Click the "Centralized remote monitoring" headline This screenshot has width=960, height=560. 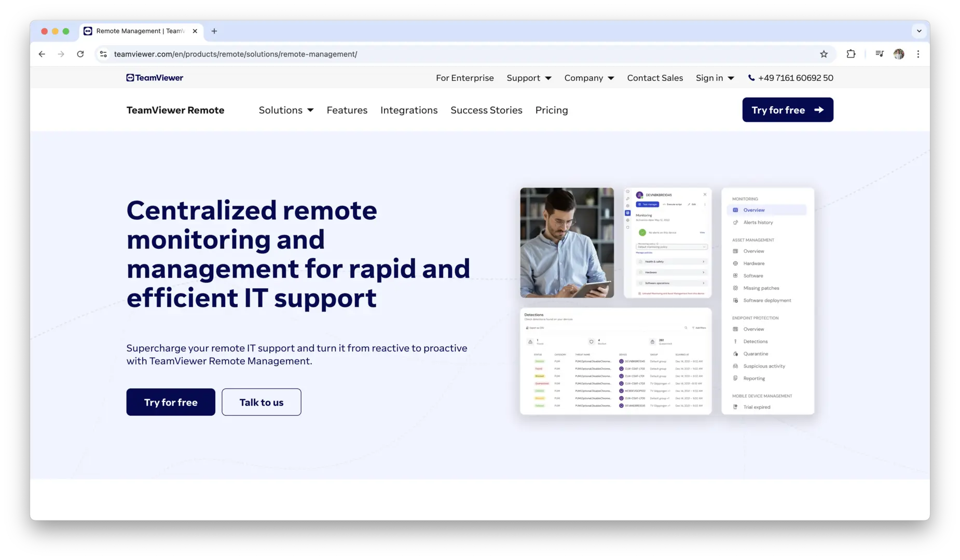(x=298, y=254)
